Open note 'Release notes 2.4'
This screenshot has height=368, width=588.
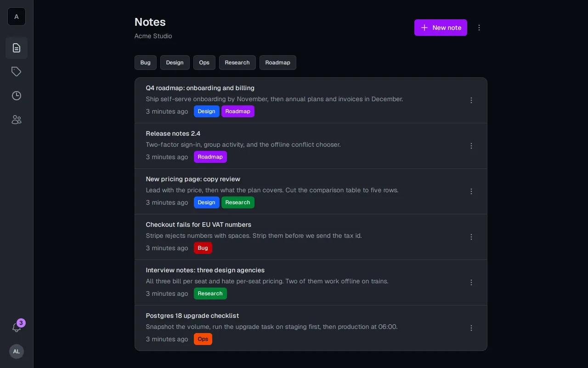click(173, 133)
